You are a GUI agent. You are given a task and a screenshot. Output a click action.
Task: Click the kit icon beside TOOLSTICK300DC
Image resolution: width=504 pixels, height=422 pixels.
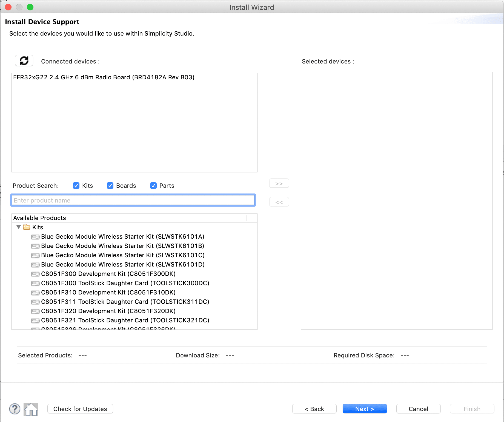point(35,283)
